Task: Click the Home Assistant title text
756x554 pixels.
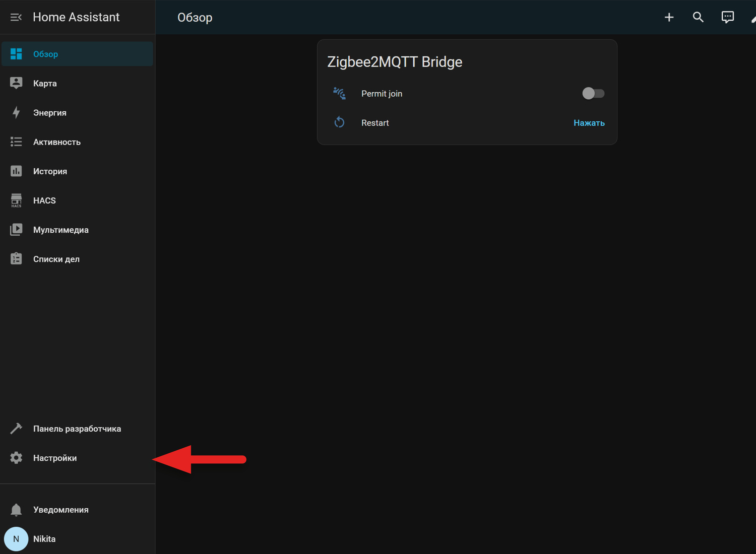Action: 76,17
